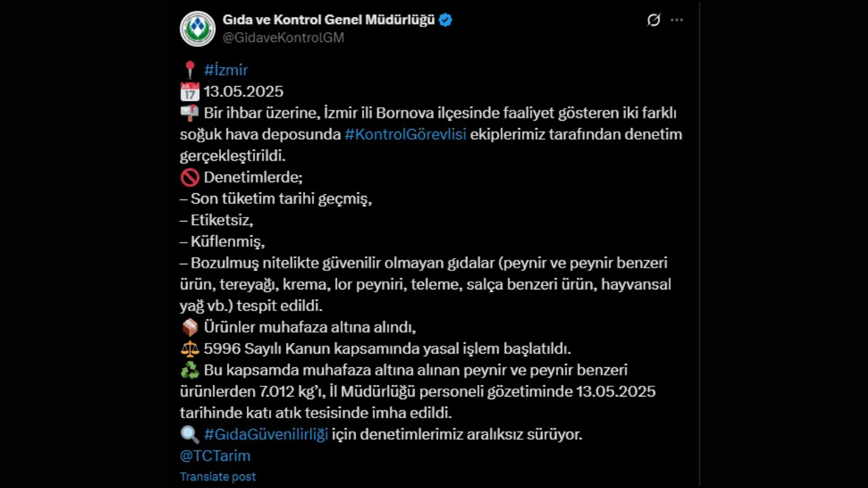The image size is (868, 488).
Task: Open the #GıdaGüvenilirliği hashtag
Action: pos(266,434)
